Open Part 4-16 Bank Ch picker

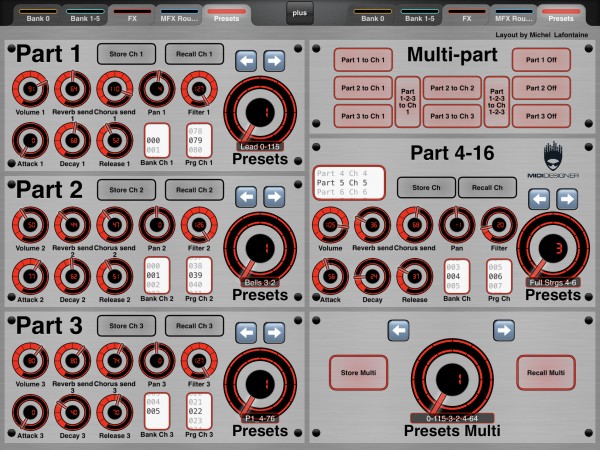click(457, 276)
